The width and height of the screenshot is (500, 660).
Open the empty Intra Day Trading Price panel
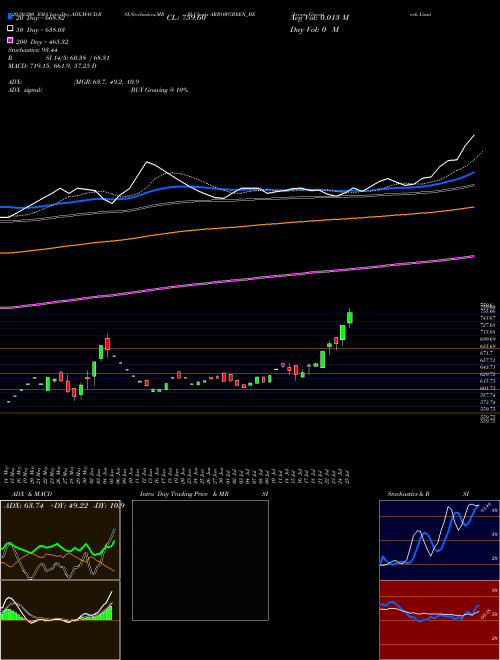[x=200, y=560]
